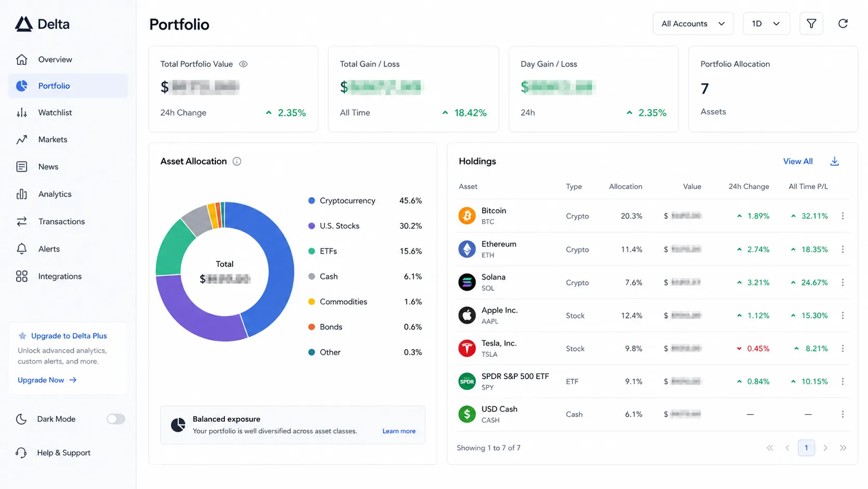Click the Alerts bell icon
This screenshot has width=868, height=489.
21,249
